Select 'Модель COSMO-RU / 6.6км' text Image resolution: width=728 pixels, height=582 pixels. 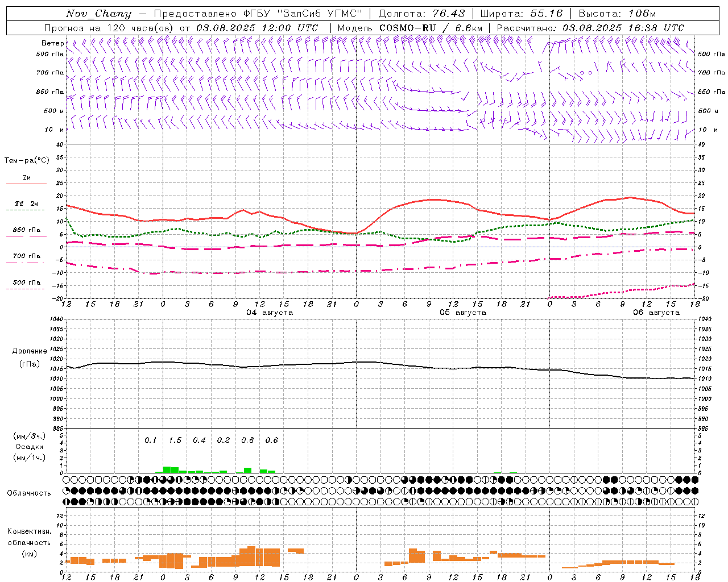pyautogui.click(x=410, y=28)
